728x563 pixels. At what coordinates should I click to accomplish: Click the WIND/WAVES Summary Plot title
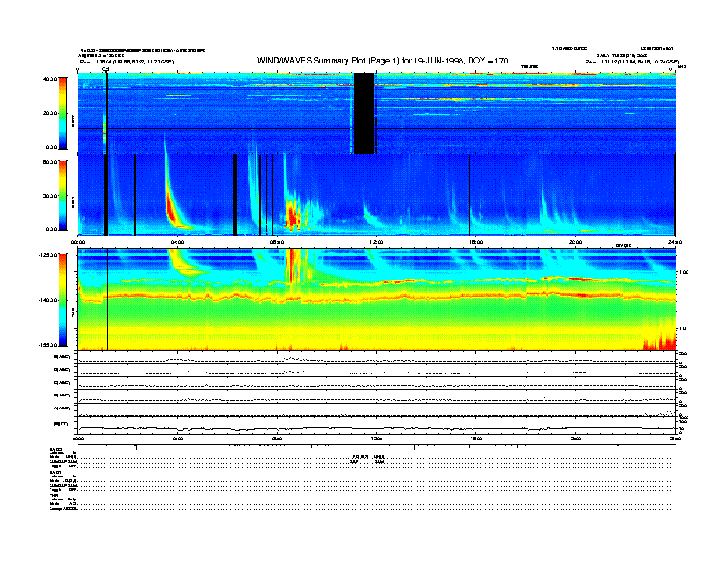click(382, 61)
